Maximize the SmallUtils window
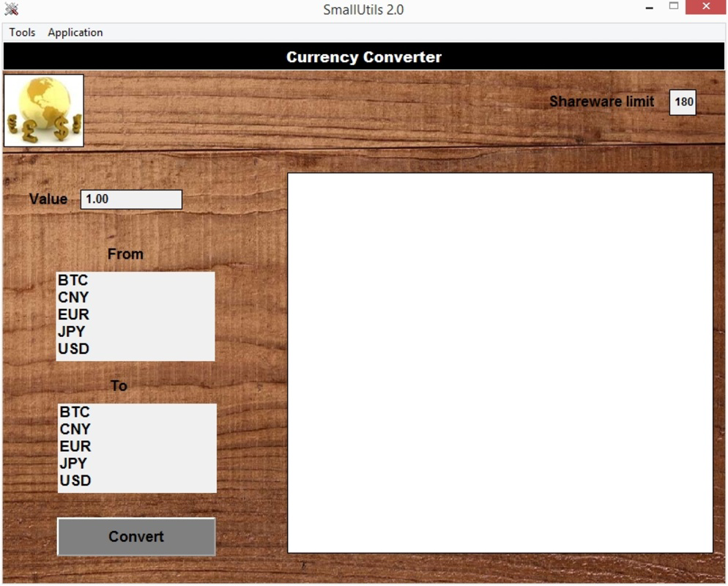Image resolution: width=728 pixels, height=586 pixels. point(674,7)
